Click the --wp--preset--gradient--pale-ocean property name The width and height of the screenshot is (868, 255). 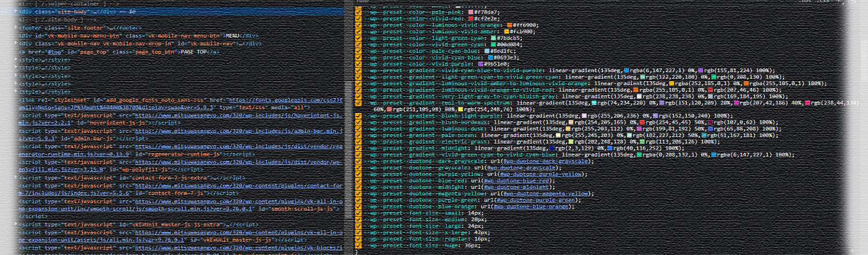[x=422, y=135]
